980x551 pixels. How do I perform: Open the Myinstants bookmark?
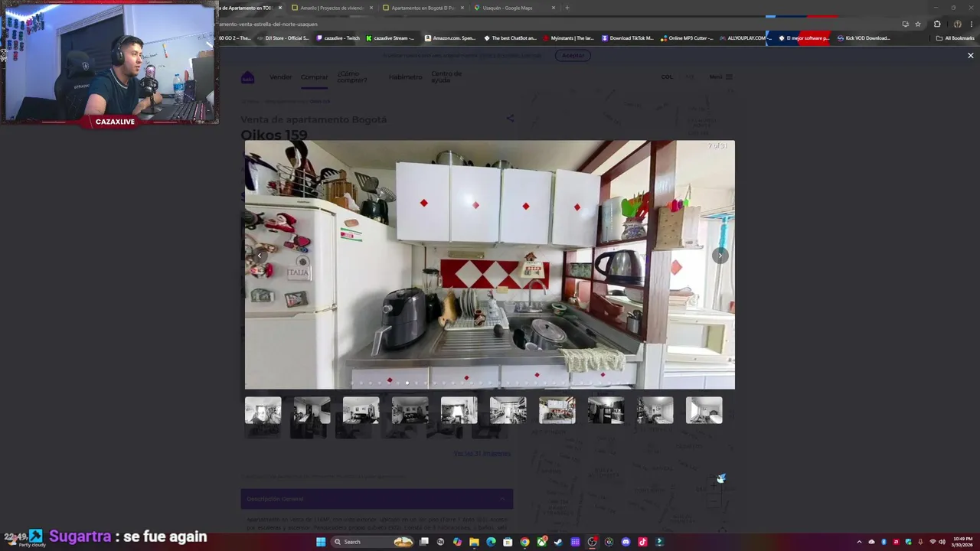(569, 38)
